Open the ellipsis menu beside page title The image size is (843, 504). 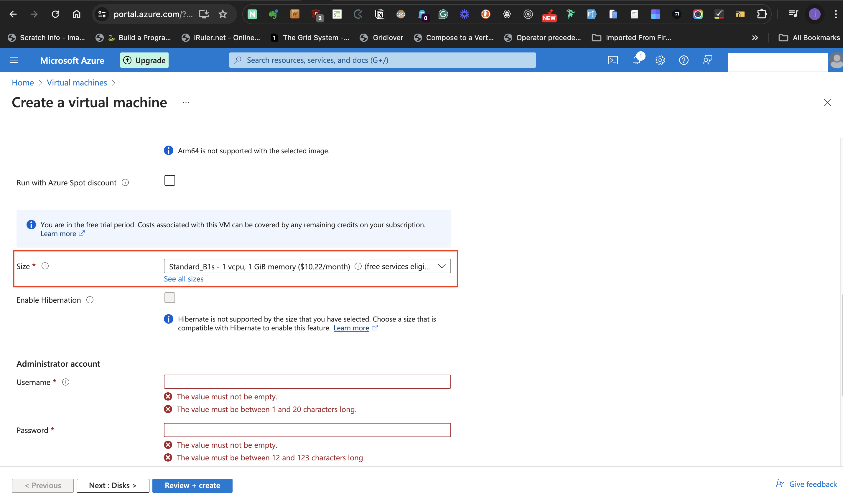tap(186, 103)
